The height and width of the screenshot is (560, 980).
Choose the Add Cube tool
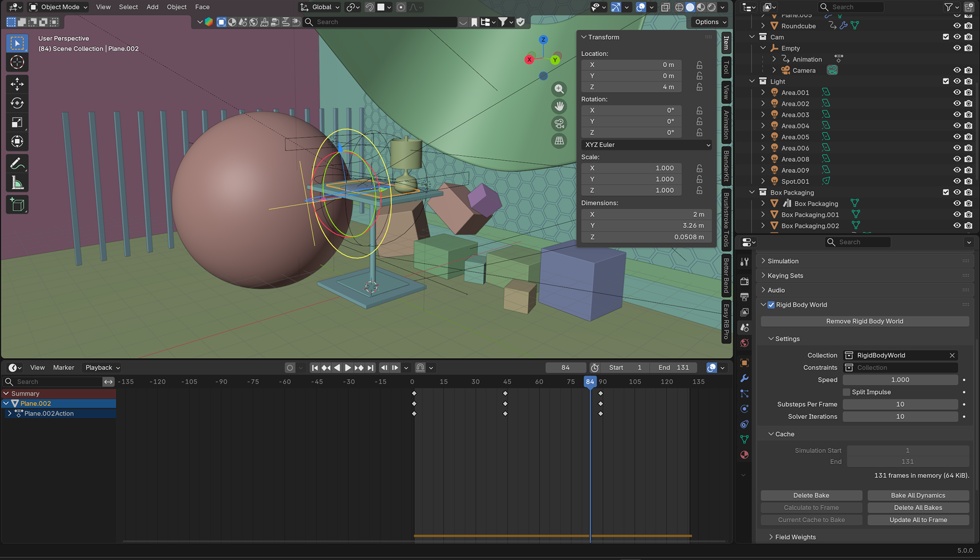pos(17,205)
